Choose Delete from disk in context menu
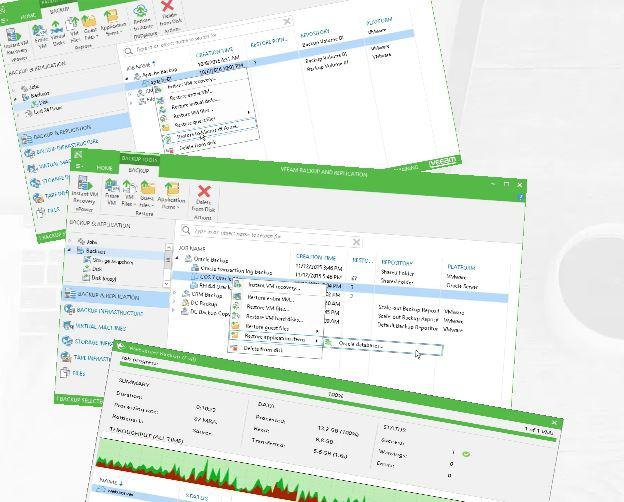 pos(275,349)
